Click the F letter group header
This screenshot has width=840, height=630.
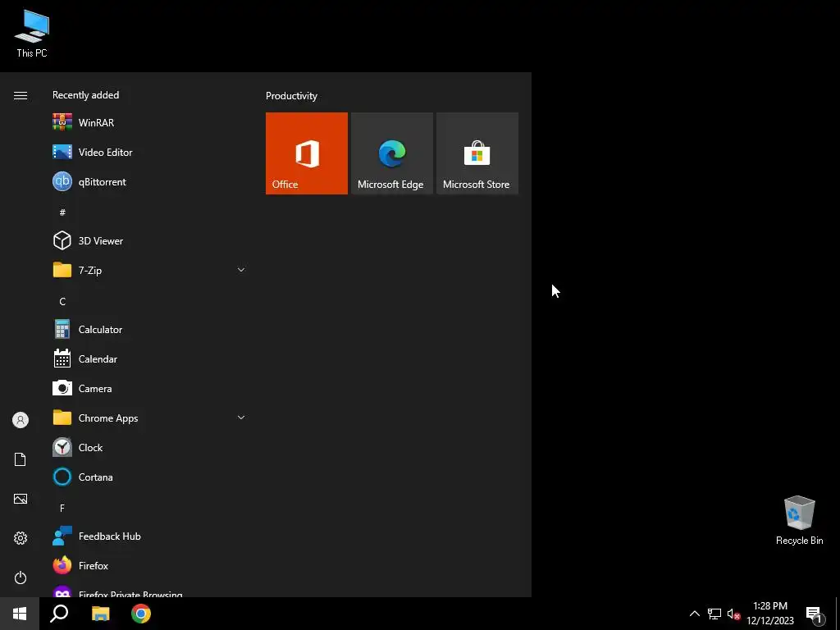[x=62, y=508]
